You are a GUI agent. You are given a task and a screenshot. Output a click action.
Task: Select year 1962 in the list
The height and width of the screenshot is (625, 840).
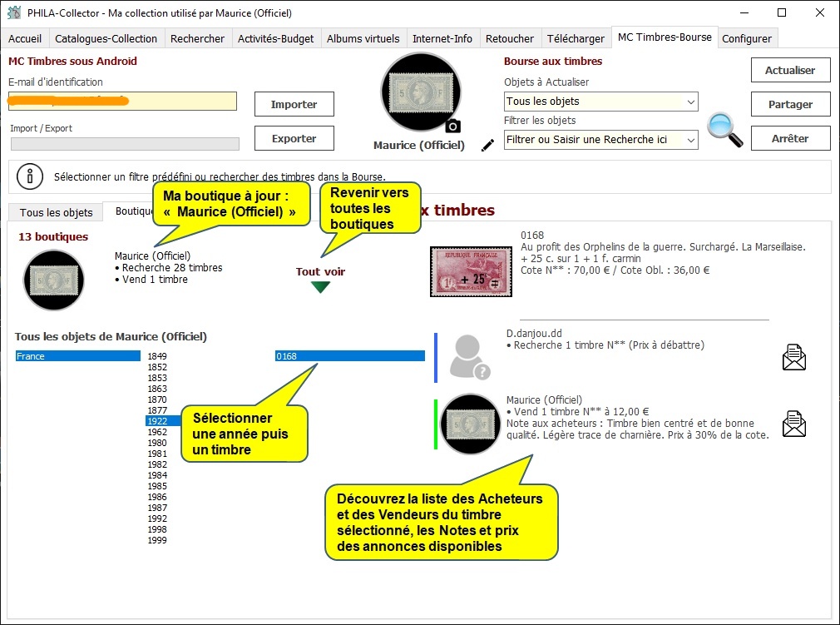pyautogui.click(x=157, y=432)
